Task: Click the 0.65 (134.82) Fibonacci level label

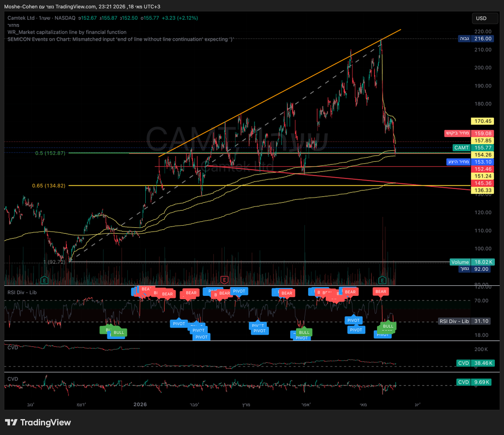Action: coord(49,185)
